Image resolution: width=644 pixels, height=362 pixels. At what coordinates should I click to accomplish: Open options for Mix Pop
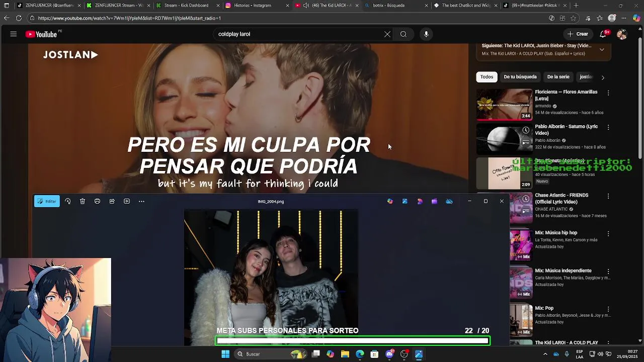[608, 309]
